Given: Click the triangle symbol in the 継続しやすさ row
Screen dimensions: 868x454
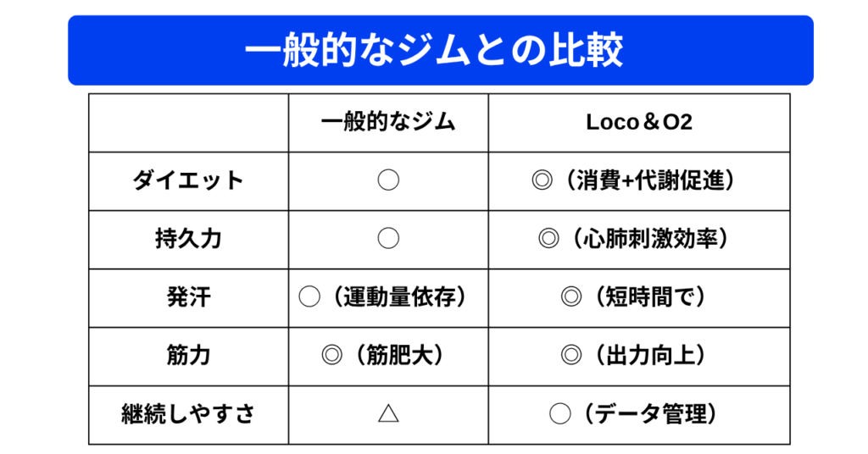Looking at the screenshot, I should click(387, 414).
